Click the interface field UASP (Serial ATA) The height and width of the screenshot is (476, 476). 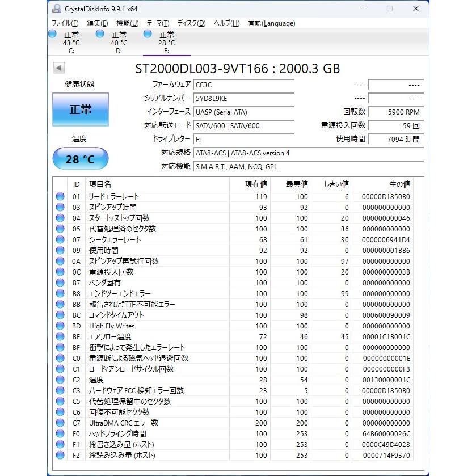(244, 112)
